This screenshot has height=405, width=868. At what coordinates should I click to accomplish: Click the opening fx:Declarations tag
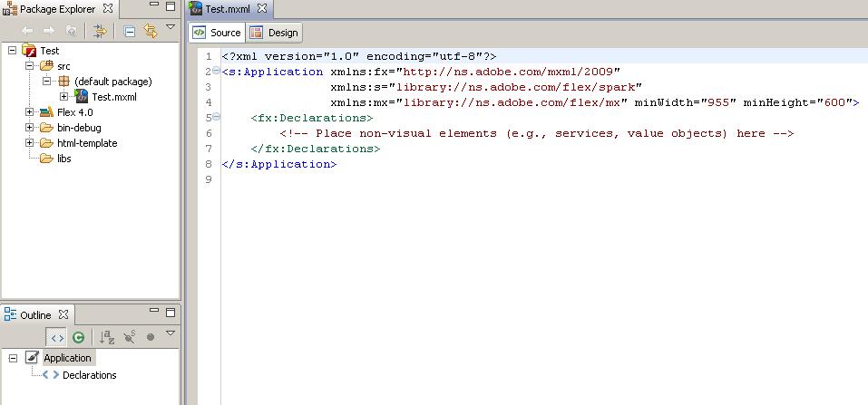[312, 118]
